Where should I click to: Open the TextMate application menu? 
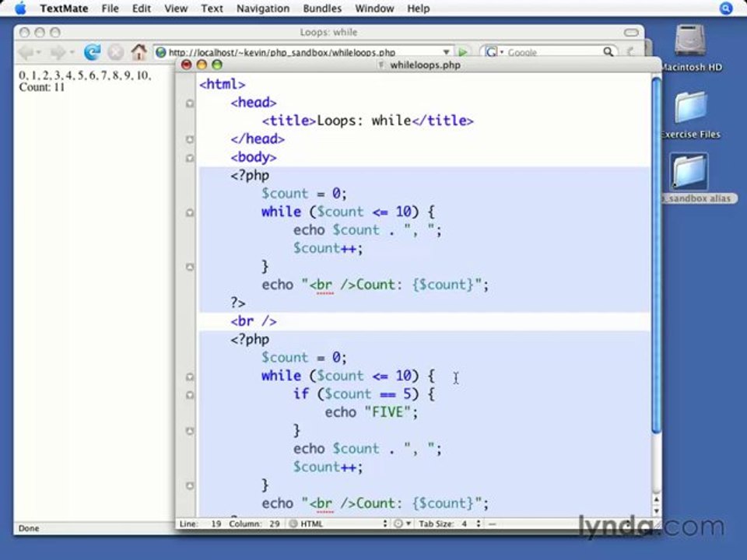63,9
